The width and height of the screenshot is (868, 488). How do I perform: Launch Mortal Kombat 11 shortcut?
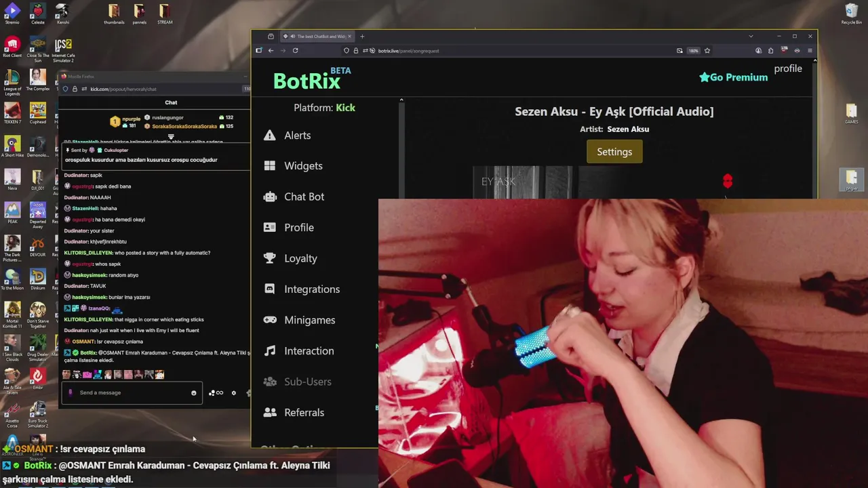pyautogui.click(x=12, y=314)
